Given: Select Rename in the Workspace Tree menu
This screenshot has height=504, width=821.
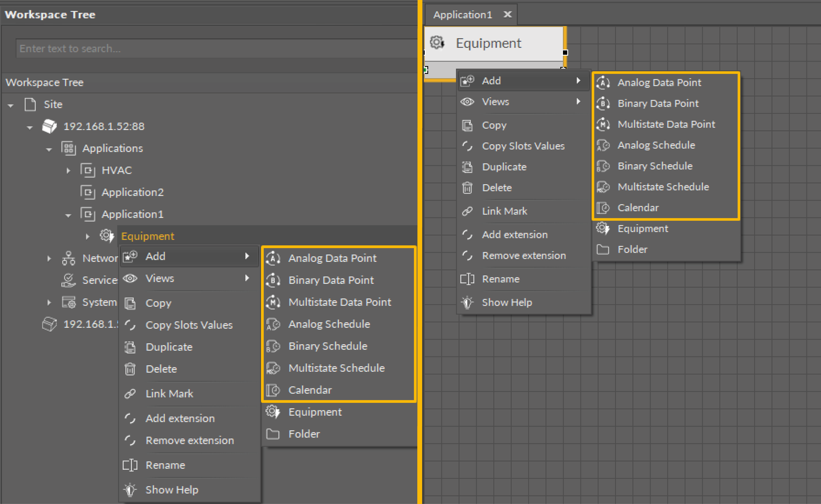Looking at the screenshot, I should tap(165, 465).
